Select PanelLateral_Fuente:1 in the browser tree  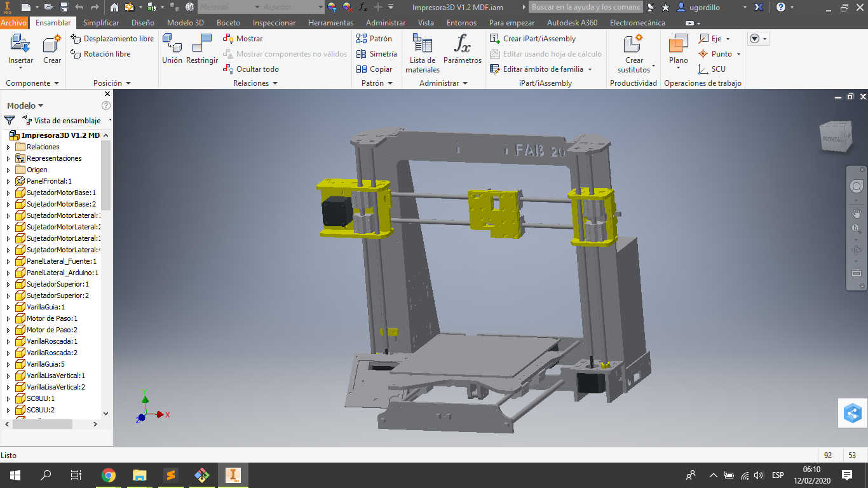click(62, 261)
